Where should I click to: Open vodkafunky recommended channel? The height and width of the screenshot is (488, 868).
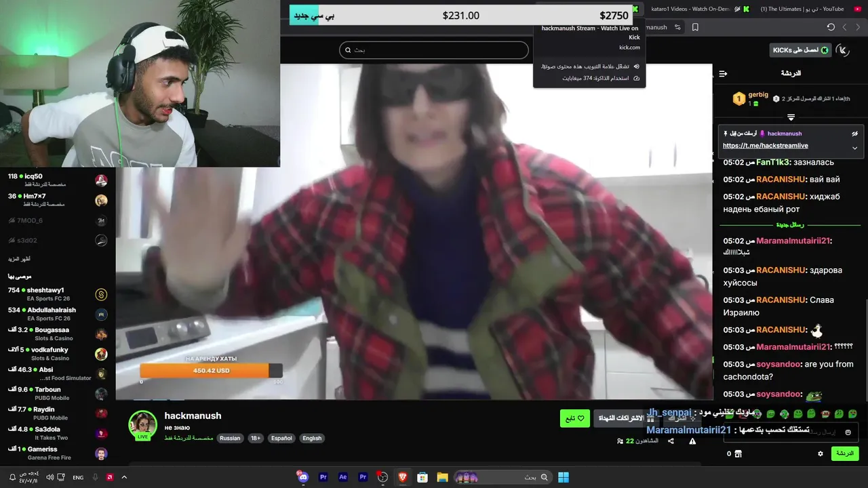click(58, 354)
